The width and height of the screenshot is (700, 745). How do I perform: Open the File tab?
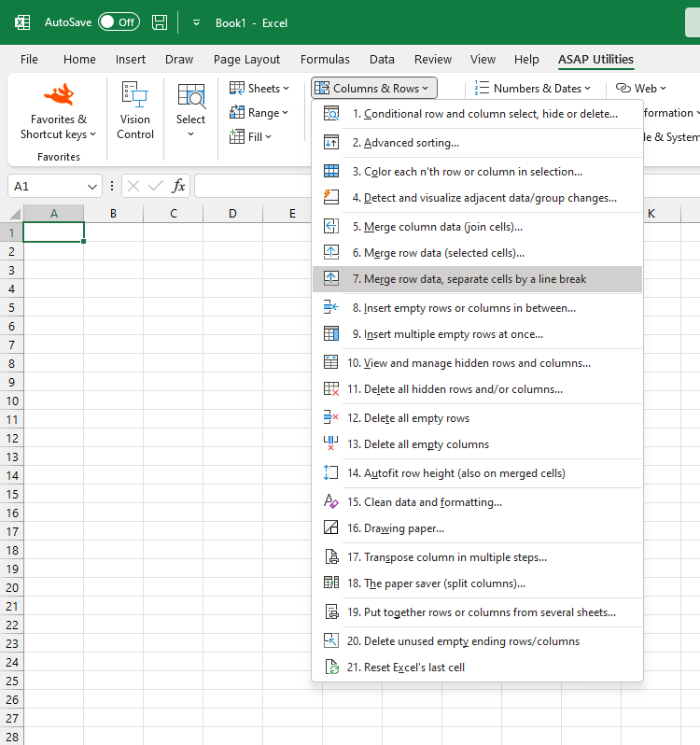click(29, 60)
